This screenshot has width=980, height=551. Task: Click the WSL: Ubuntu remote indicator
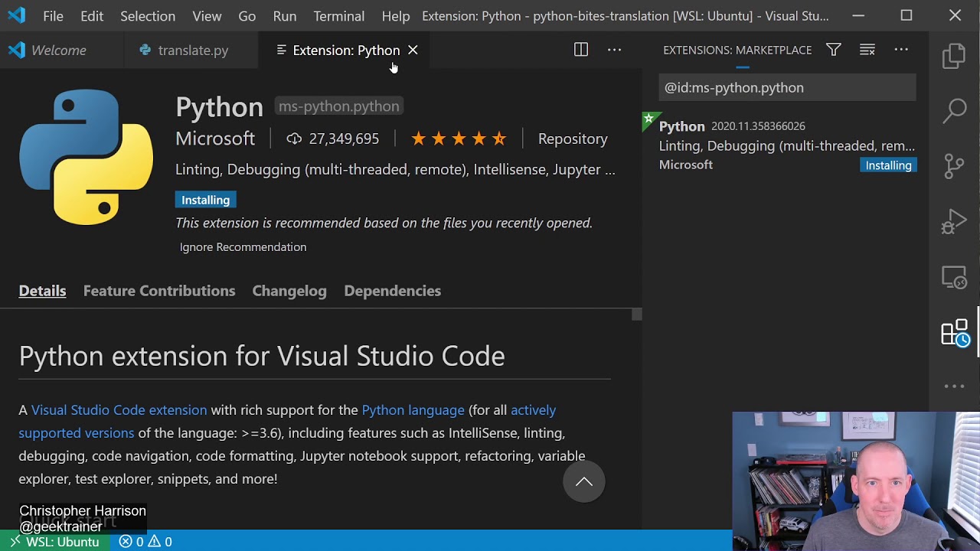[x=54, y=542]
